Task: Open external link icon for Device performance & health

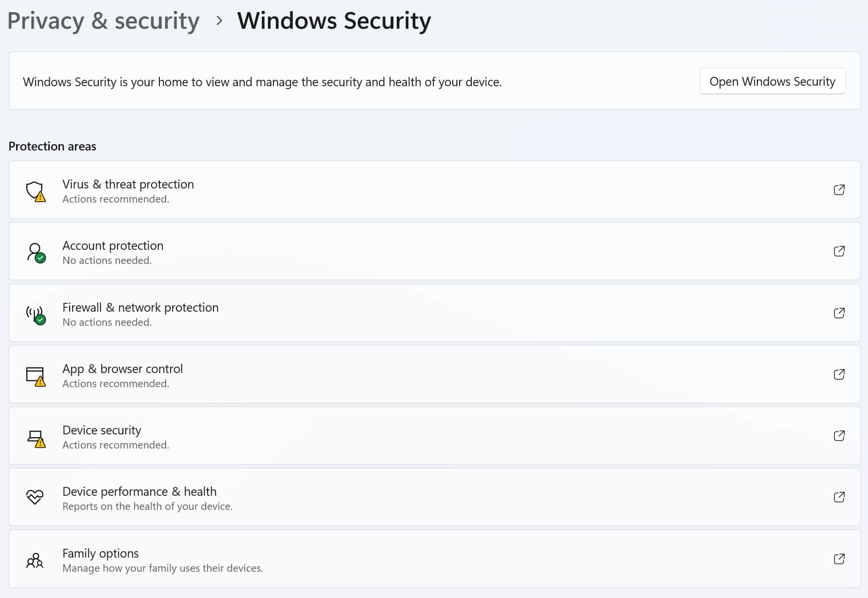Action: [839, 497]
